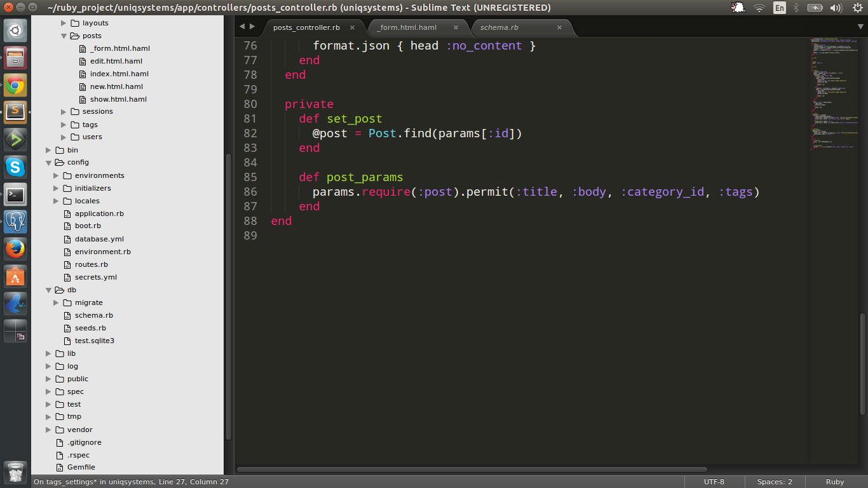Collapse the config folder arrow
The height and width of the screenshot is (488, 868).
pos(48,163)
